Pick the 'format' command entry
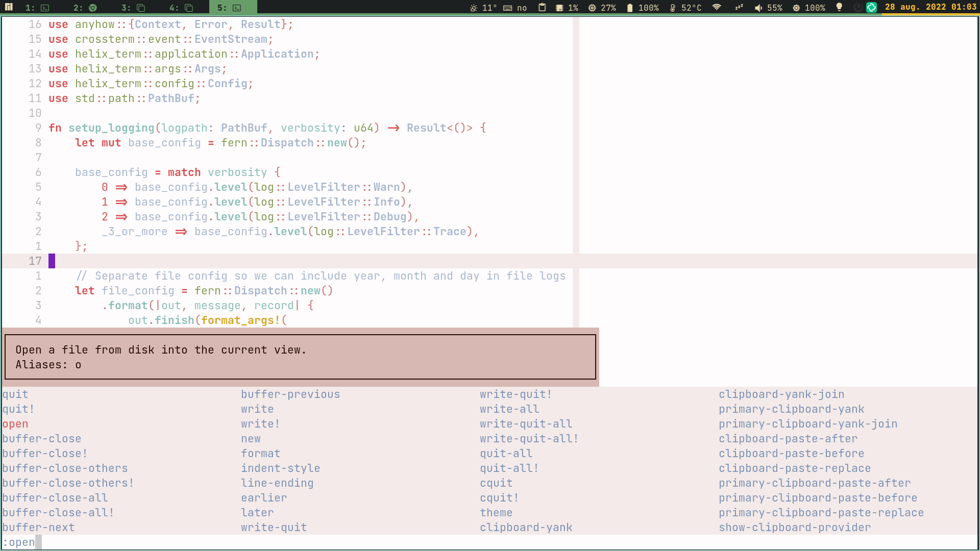 (260, 454)
